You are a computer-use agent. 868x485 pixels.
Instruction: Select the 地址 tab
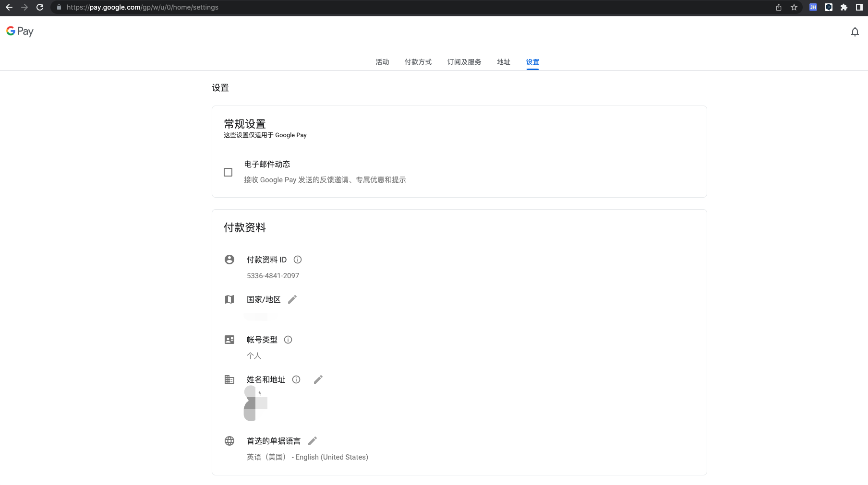pos(503,62)
